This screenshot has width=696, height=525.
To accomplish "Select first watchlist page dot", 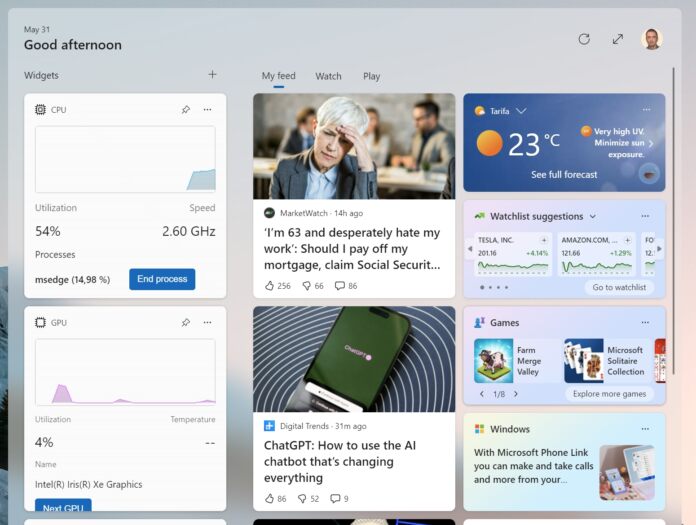I will click(482, 287).
